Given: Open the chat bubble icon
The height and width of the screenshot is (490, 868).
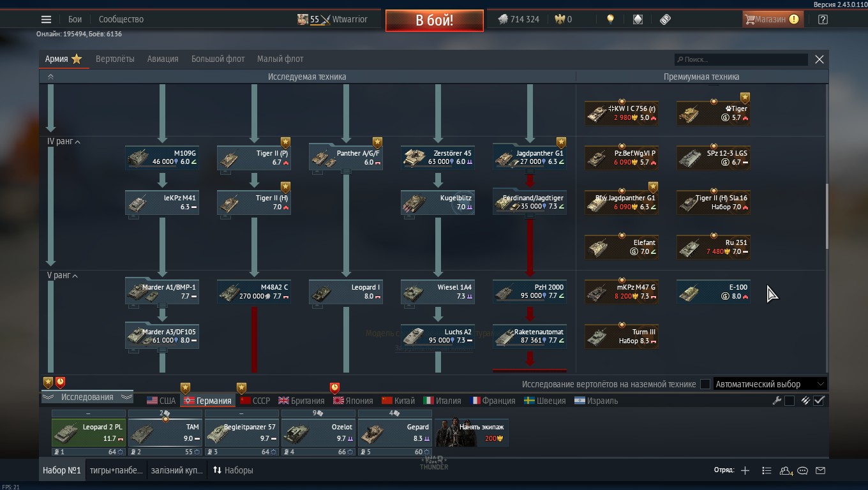Looking at the screenshot, I should 803,471.
